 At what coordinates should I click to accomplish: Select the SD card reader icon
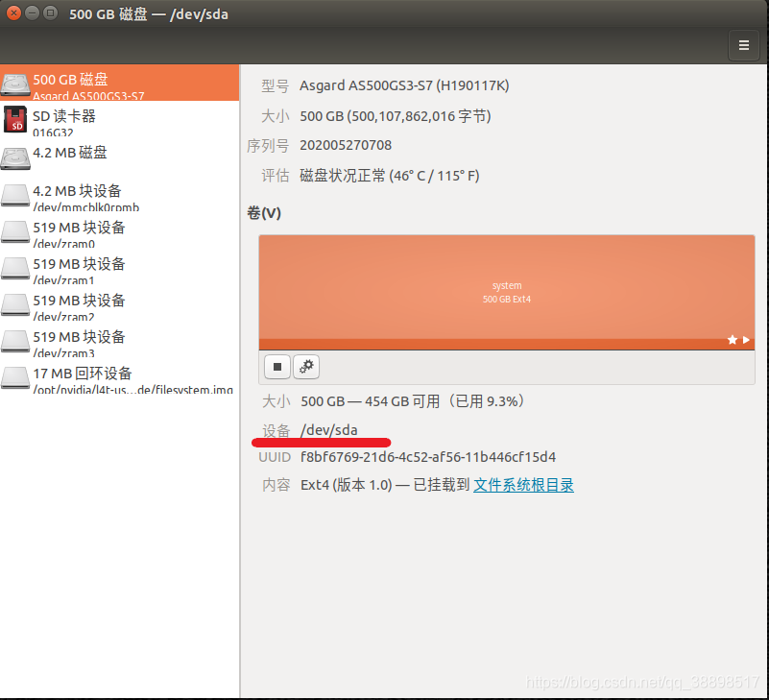tap(15, 119)
